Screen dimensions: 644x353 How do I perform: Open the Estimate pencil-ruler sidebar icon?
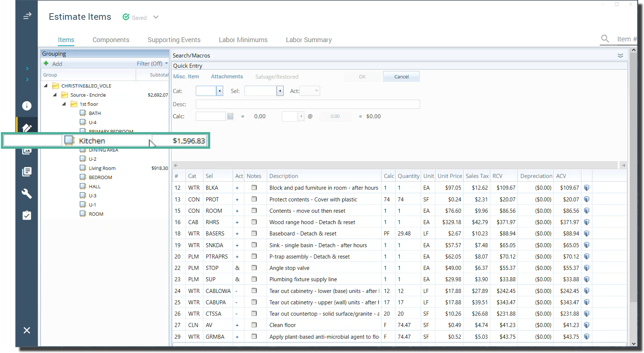pos(27,128)
